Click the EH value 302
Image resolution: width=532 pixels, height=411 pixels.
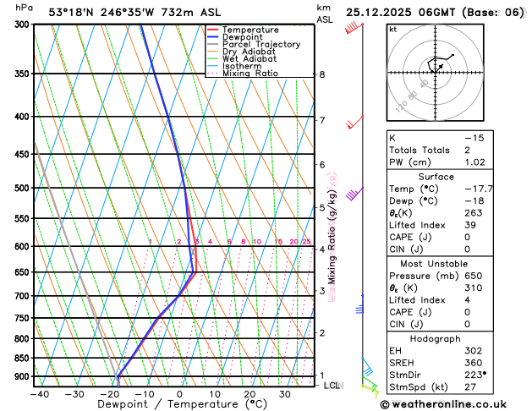pyautogui.click(x=474, y=351)
